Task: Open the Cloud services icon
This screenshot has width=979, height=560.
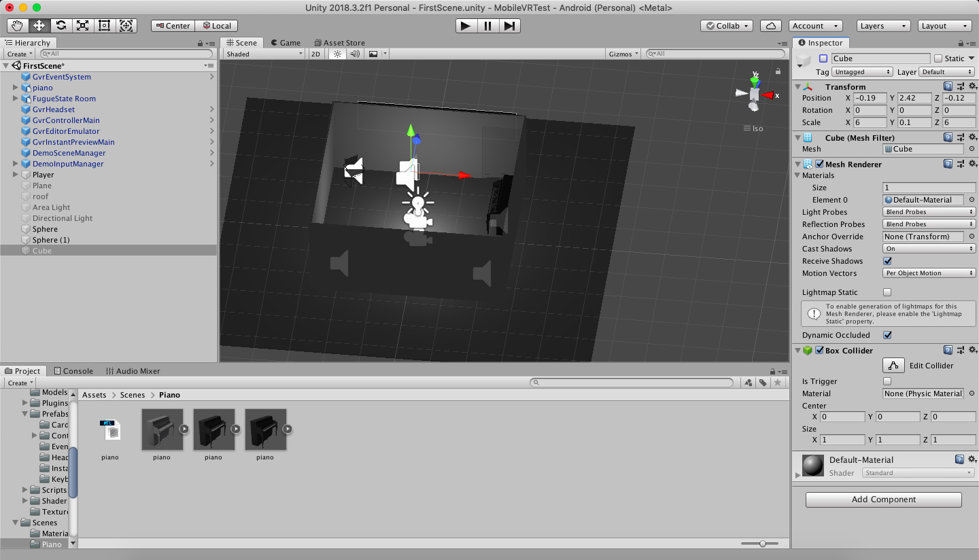Action: coord(770,26)
